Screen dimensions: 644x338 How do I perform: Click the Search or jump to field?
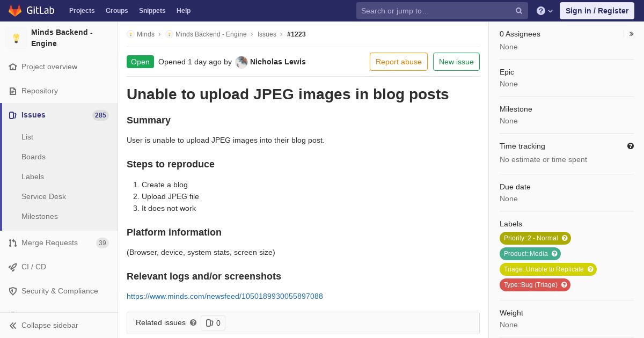[x=442, y=11]
